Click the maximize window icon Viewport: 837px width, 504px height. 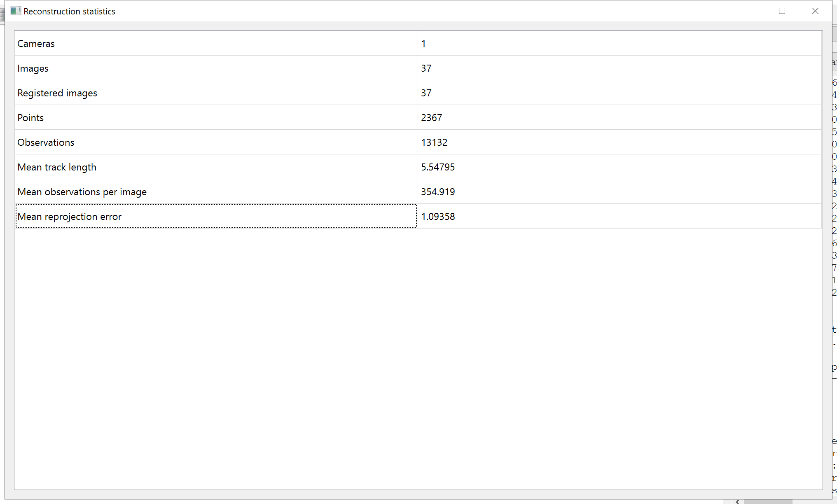click(782, 11)
